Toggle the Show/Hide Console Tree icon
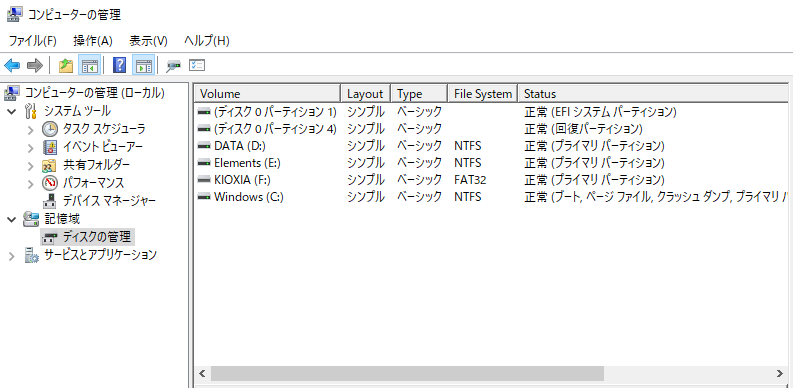Screen dimensions: 793x388 90,65
